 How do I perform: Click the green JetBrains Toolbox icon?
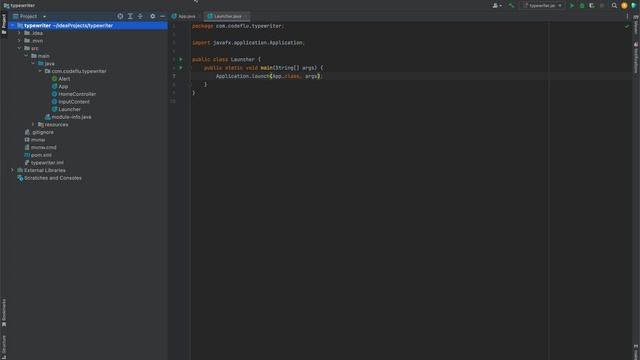(634, 6)
